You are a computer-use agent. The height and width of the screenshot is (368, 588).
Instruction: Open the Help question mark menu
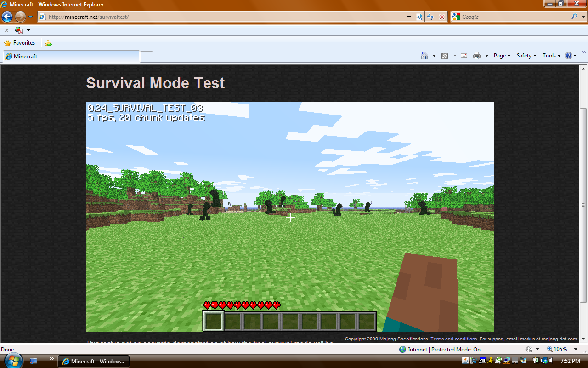coord(571,56)
